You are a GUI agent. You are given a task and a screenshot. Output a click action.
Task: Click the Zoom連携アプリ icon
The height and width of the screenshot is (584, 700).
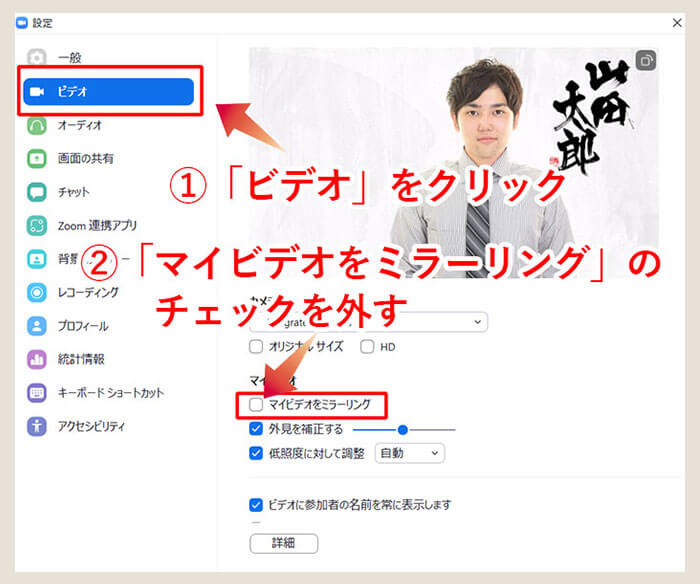click(x=37, y=225)
